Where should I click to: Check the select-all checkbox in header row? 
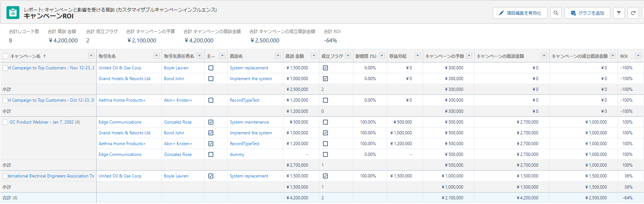(x=5, y=56)
